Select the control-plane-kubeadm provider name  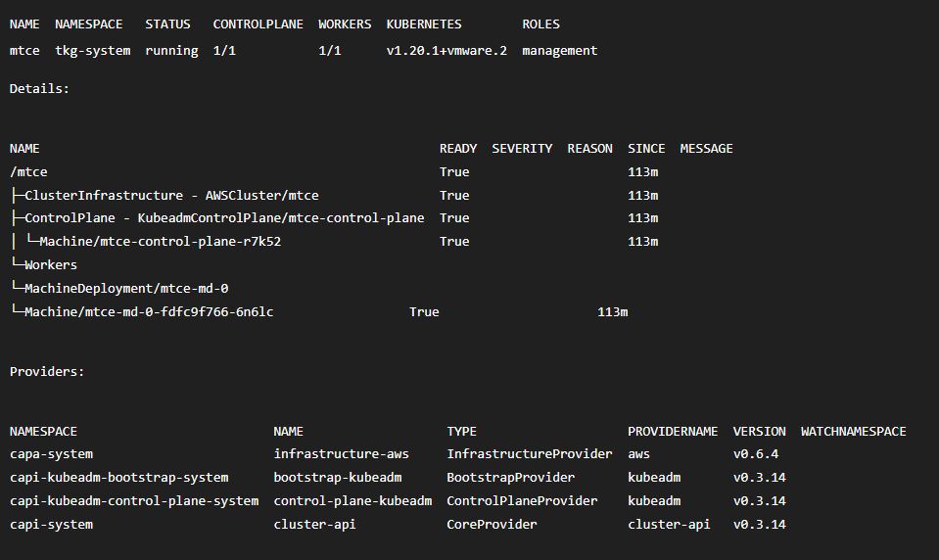point(352,501)
